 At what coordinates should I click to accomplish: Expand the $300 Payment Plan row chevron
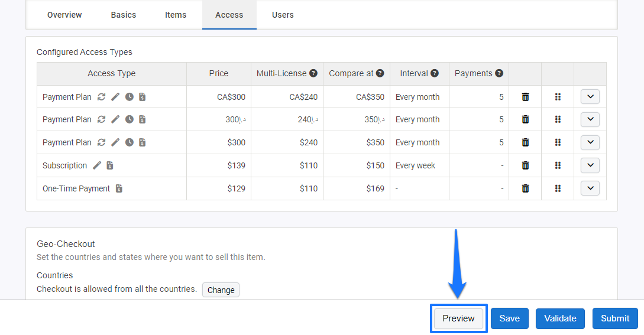(x=590, y=142)
